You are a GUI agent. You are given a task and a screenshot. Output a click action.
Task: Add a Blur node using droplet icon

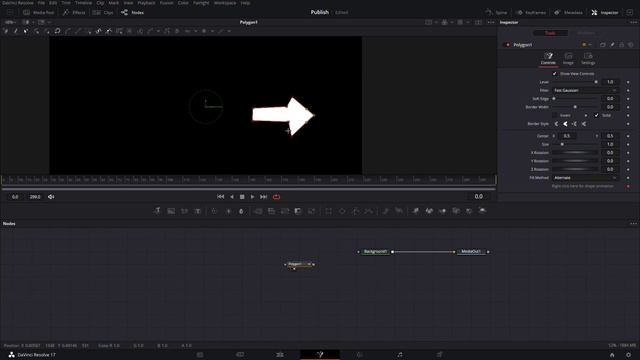click(241, 211)
